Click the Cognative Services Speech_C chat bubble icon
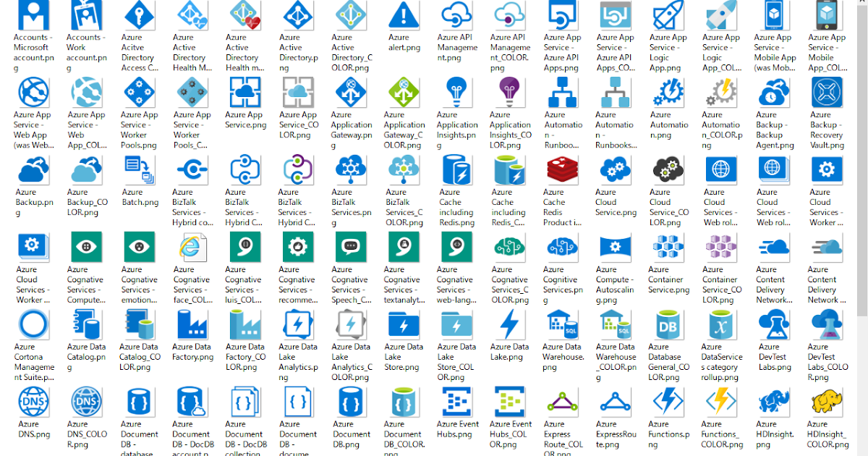 (351, 247)
